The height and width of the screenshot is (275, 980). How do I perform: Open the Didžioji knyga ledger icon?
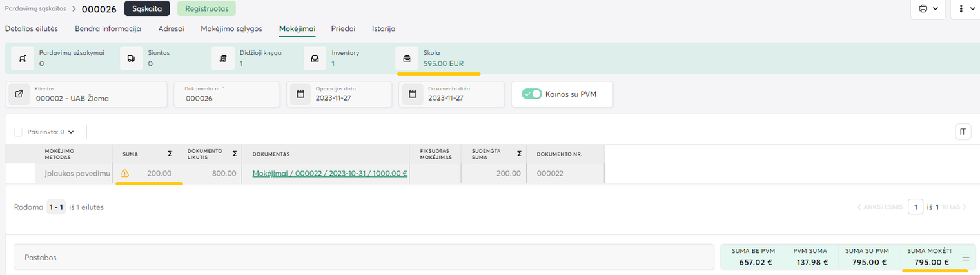(223, 58)
